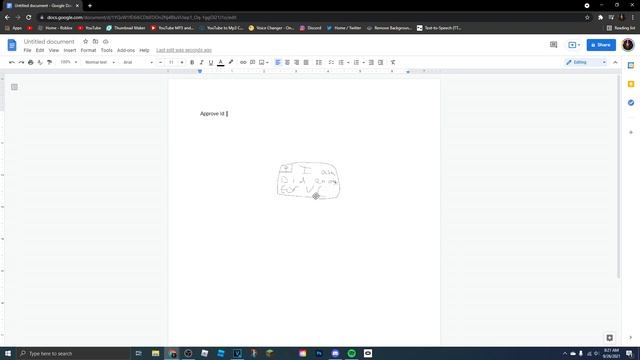Click the Redo arrow in the toolbar

[x=21, y=62]
